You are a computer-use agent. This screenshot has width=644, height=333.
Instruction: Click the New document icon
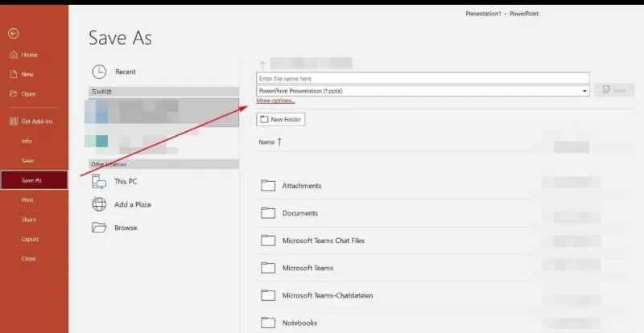click(14, 74)
